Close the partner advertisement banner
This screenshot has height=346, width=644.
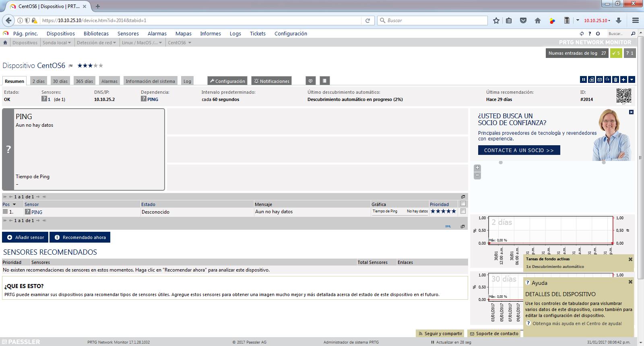[x=631, y=112]
